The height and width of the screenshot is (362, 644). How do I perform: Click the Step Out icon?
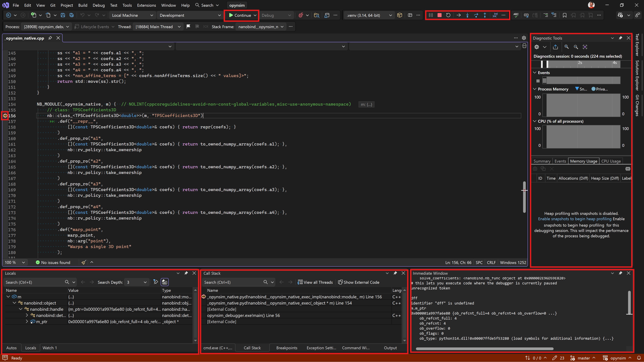tap(485, 15)
